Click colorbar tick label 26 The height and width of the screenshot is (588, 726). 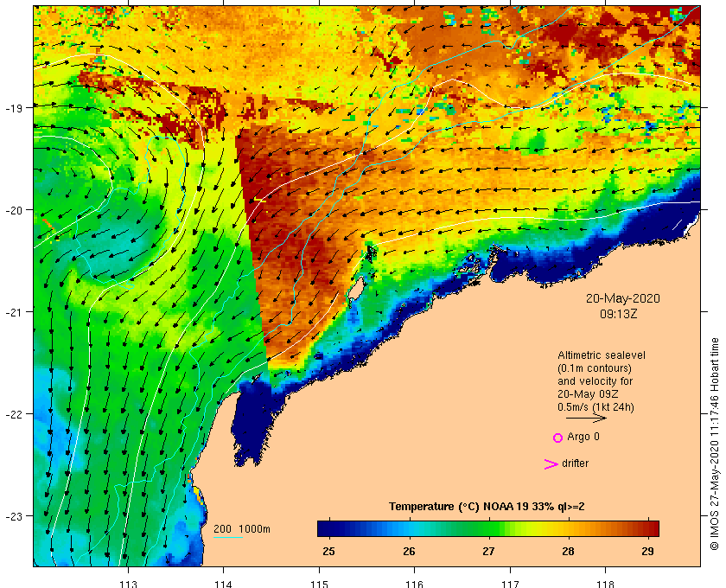pos(409,552)
